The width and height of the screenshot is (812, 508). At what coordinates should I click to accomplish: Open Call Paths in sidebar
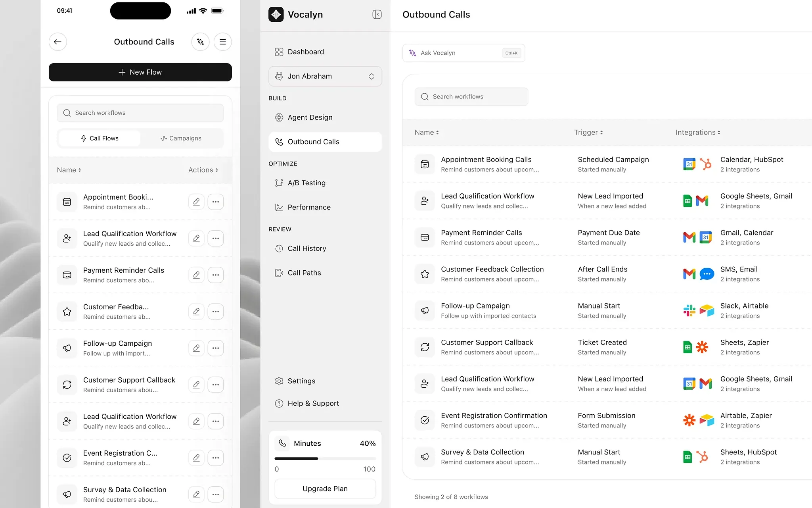(x=325, y=273)
